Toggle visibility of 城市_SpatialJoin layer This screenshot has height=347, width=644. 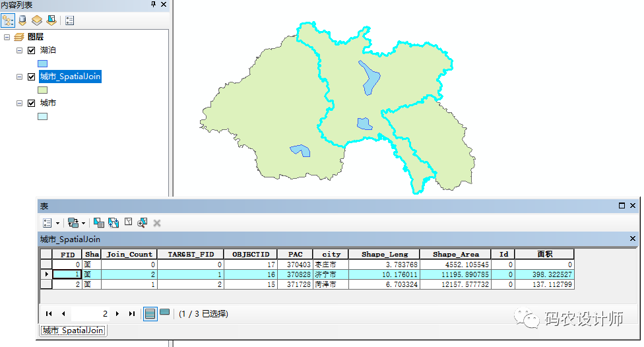[31, 77]
